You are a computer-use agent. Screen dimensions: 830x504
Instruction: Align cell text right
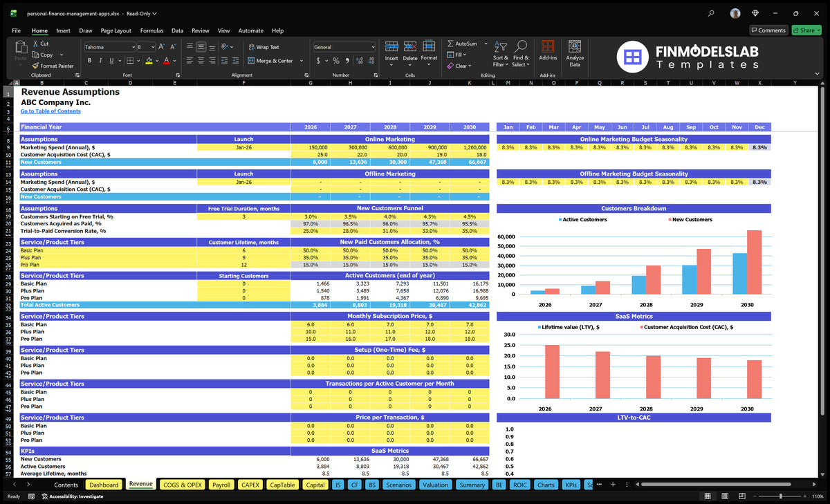212,61
